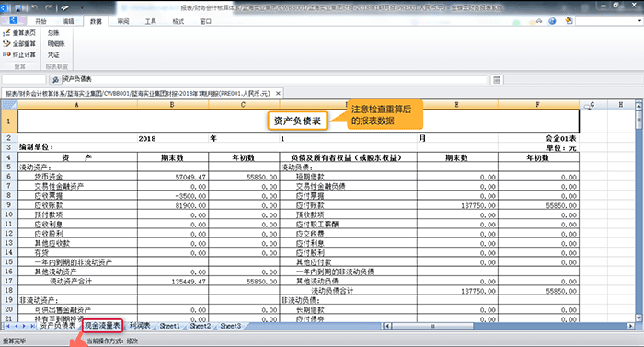Select row 9 header

pyautogui.click(x=9, y=204)
